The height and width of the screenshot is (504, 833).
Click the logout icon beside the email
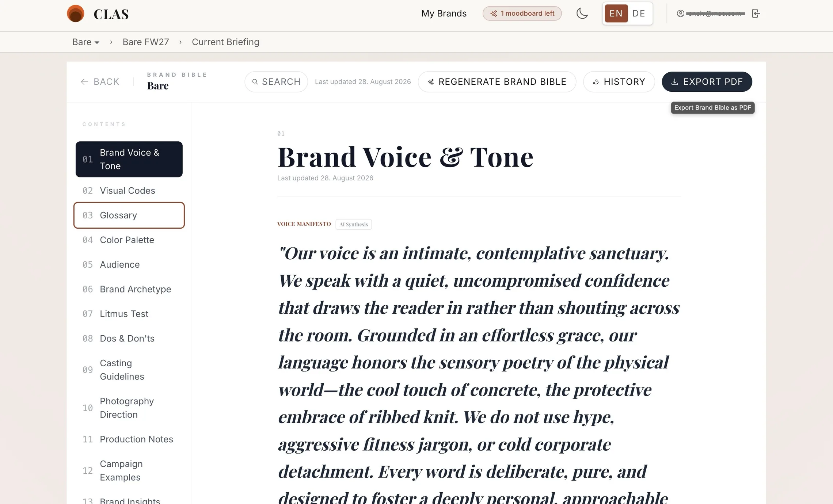756,14
